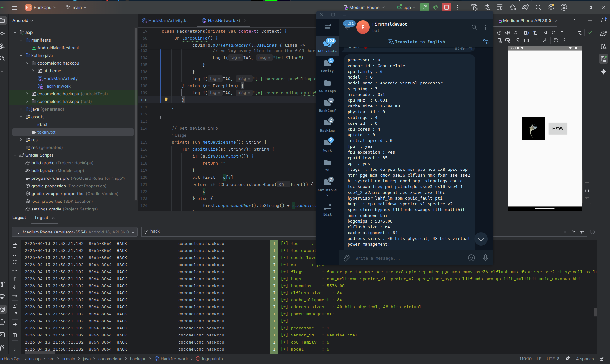Toggle read-only lock in status bar

coord(602,359)
